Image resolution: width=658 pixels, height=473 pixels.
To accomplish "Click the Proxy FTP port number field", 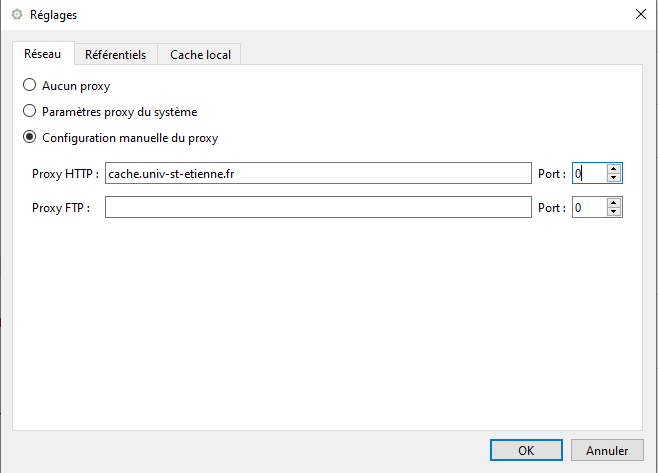I will pyautogui.click(x=588, y=208).
